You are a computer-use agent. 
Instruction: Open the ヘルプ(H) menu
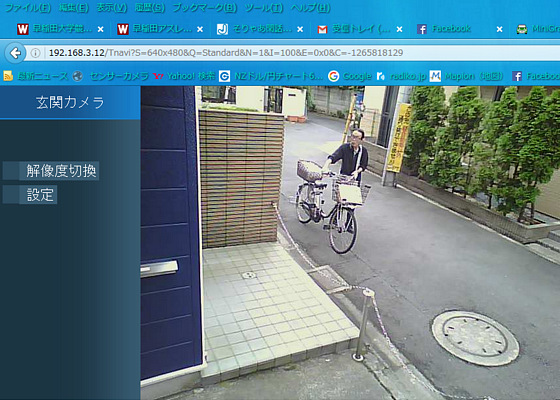point(310,8)
